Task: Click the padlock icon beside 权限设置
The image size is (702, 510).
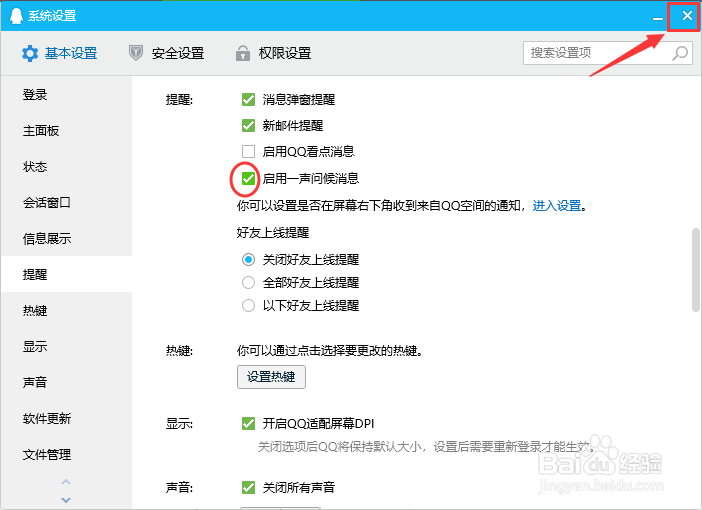Action: pyautogui.click(x=243, y=53)
